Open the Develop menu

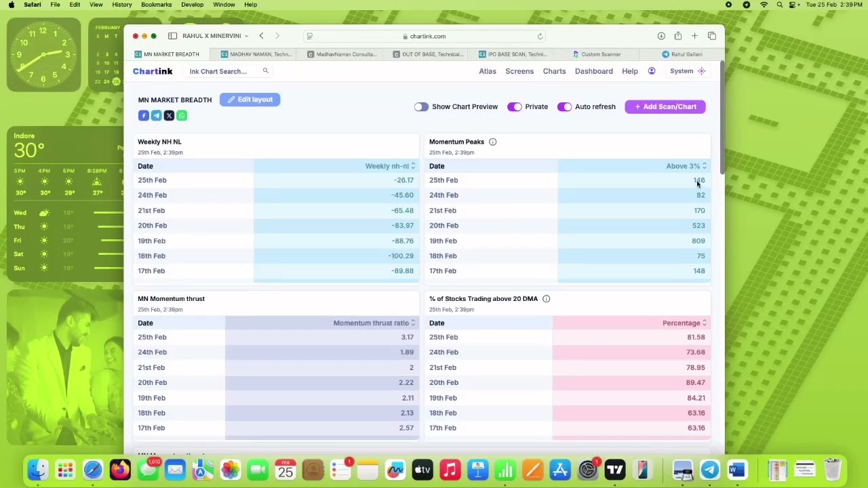click(192, 5)
